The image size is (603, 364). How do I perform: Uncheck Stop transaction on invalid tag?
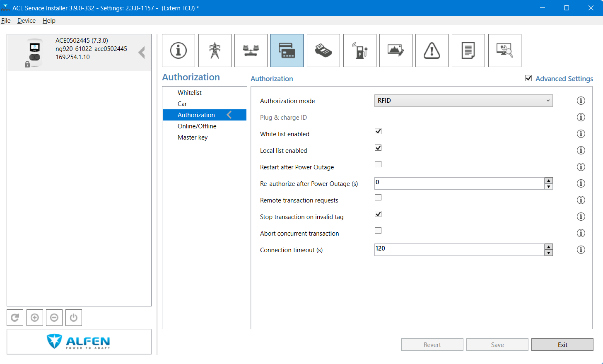point(378,214)
